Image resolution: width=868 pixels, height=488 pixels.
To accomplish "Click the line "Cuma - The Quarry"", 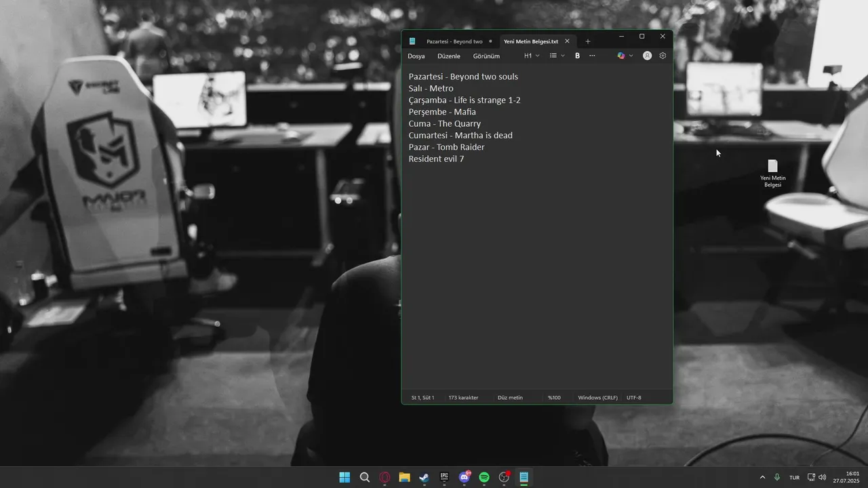I will click(x=444, y=123).
